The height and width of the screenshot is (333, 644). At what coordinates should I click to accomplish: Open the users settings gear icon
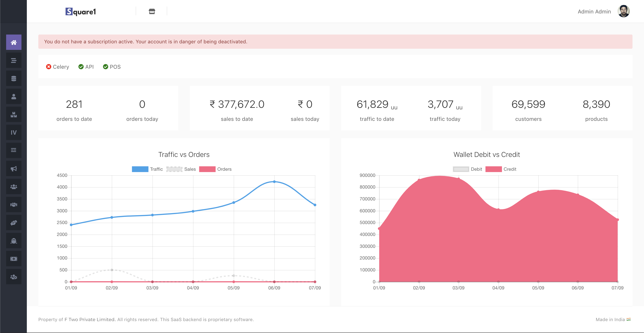click(14, 277)
